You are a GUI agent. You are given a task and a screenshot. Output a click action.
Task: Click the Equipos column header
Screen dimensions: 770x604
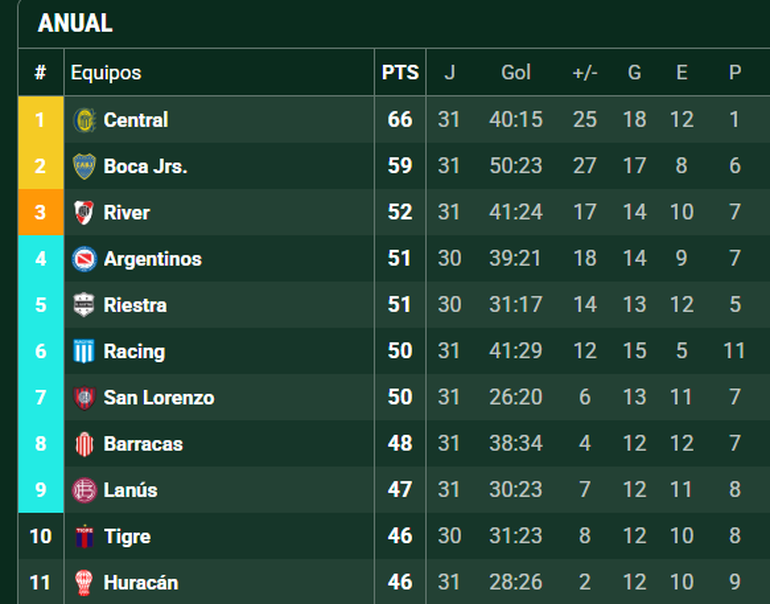tap(106, 73)
